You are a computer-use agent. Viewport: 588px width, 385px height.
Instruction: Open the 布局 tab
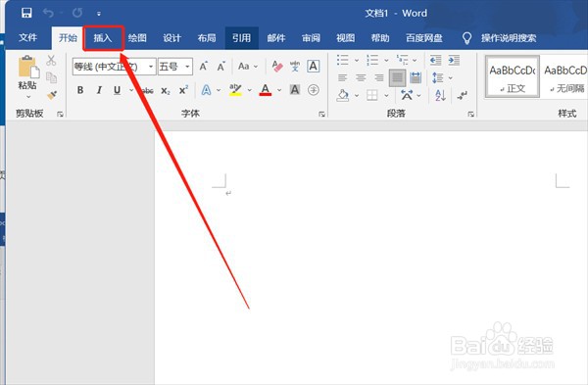(x=207, y=38)
